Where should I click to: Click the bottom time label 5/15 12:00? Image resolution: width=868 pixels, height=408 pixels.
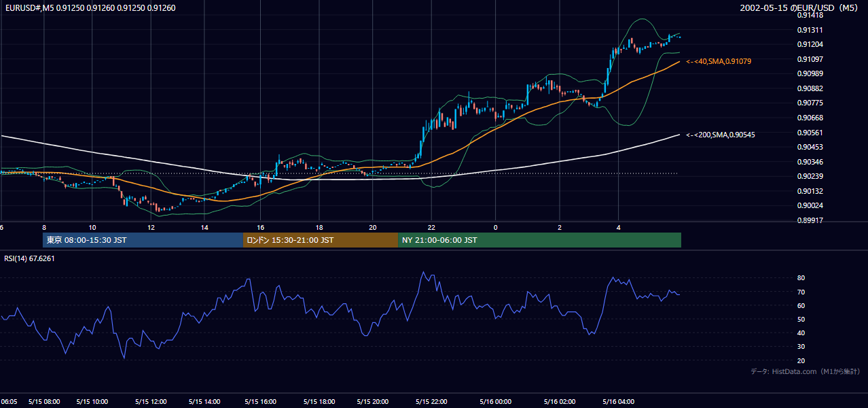point(151,401)
